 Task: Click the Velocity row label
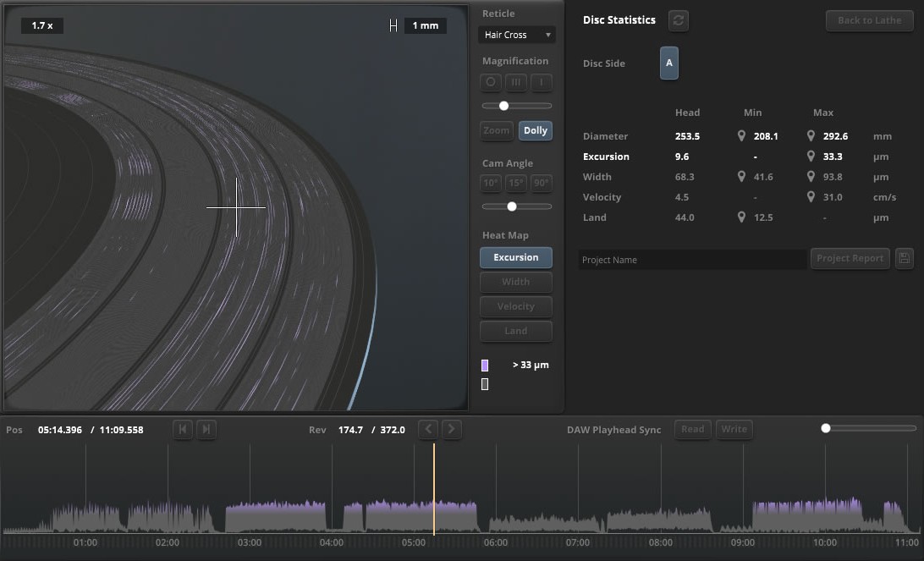coord(602,197)
